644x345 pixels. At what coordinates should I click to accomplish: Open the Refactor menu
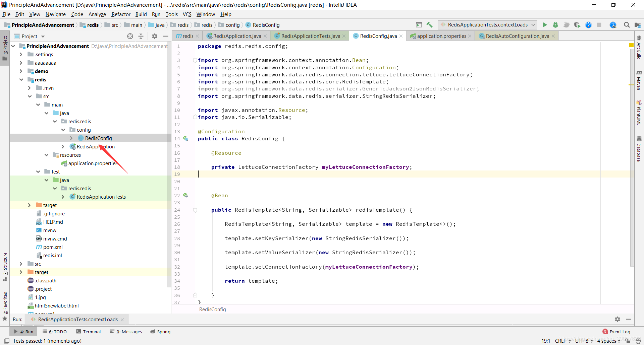tap(121, 14)
